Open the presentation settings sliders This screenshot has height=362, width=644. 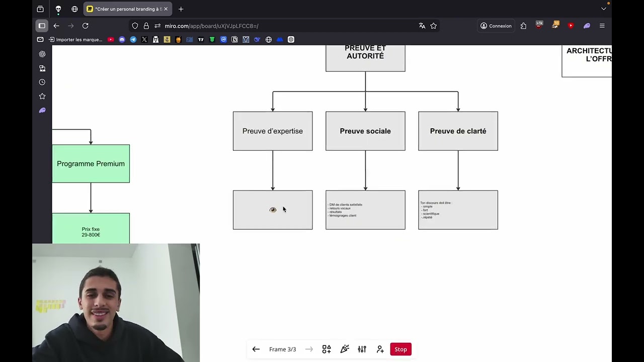pos(362,349)
